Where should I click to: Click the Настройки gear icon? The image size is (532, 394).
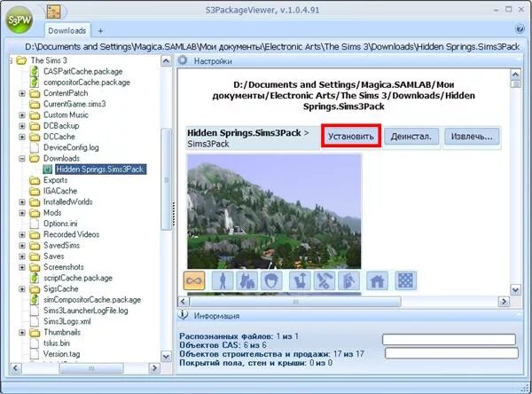183,60
